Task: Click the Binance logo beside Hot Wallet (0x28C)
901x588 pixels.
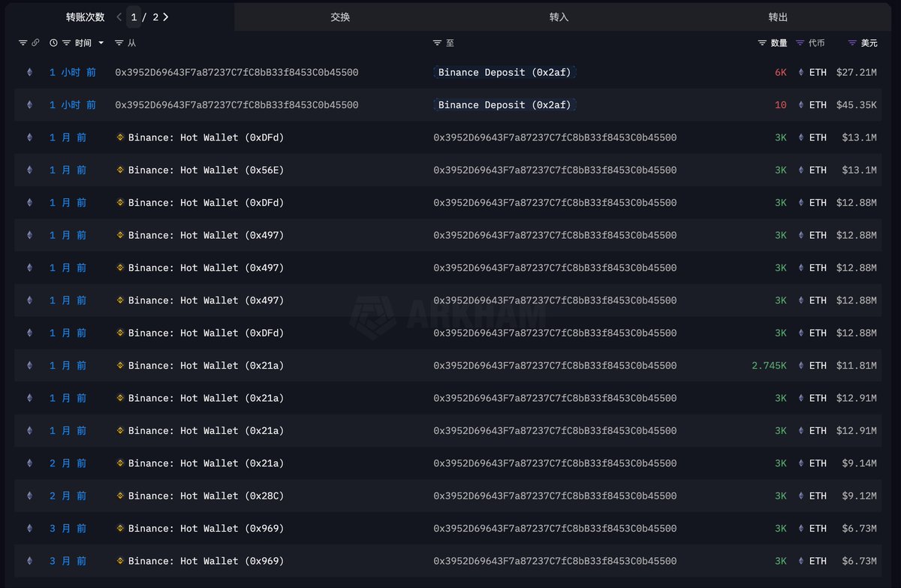Action: pyautogui.click(x=120, y=496)
